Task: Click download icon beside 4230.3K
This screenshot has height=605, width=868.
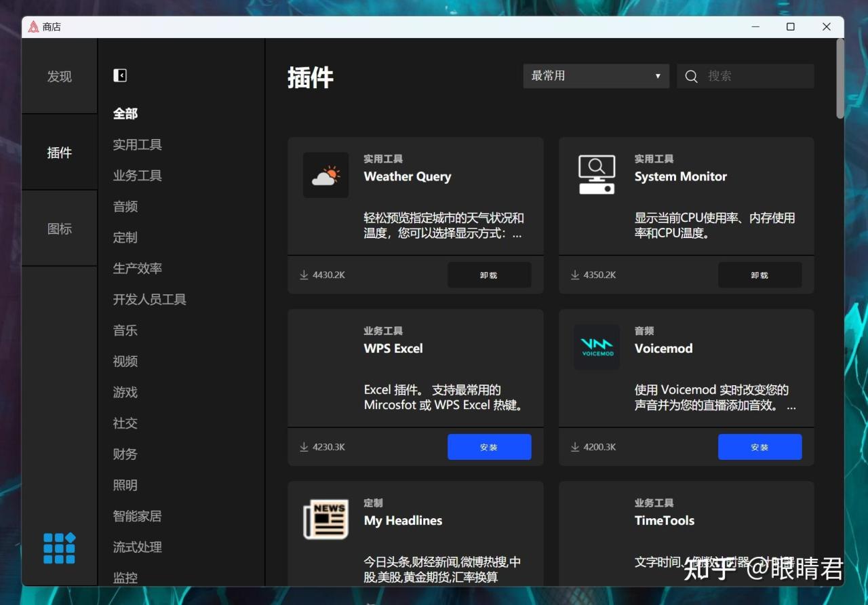Action: pyautogui.click(x=304, y=447)
